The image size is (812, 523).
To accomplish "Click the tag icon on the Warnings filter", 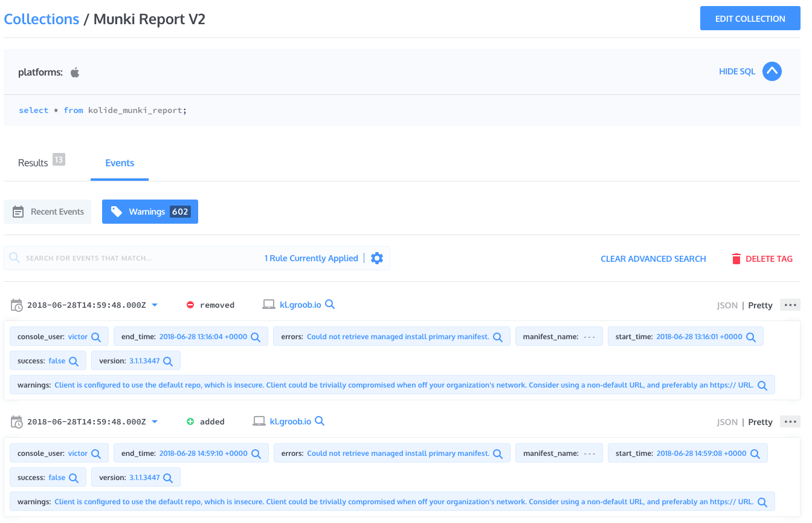I will tap(117, 212).
